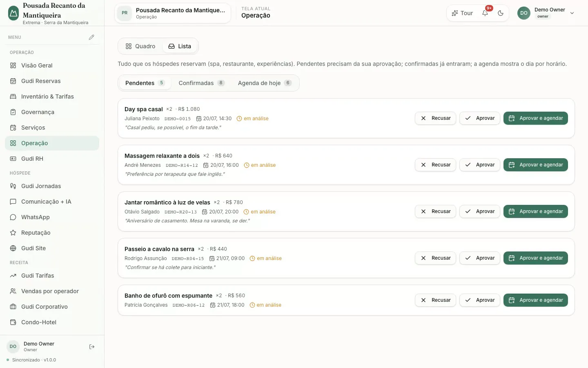Open Reputação from the sidebar
The width and height of the screenshot is (588, 368).
coord(52,233)
